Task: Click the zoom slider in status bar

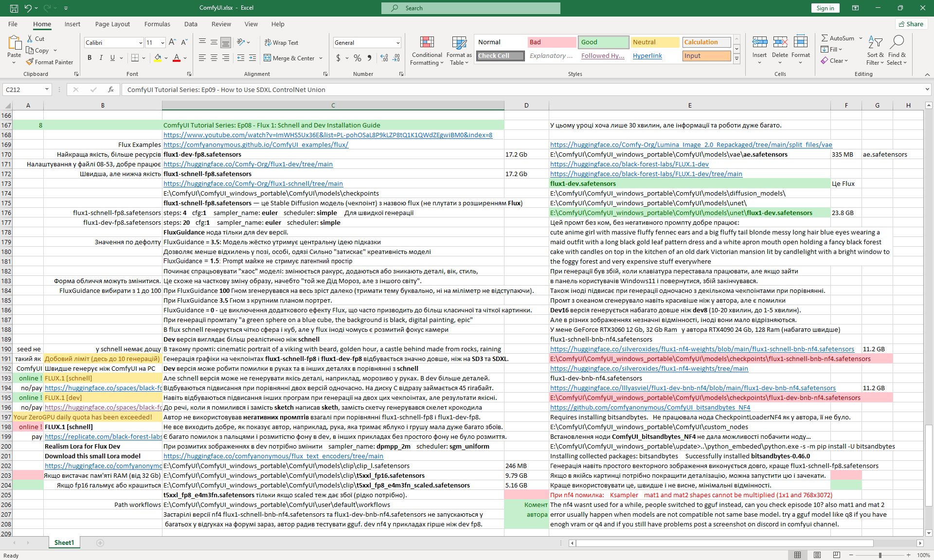Action: tap(880, 555)
